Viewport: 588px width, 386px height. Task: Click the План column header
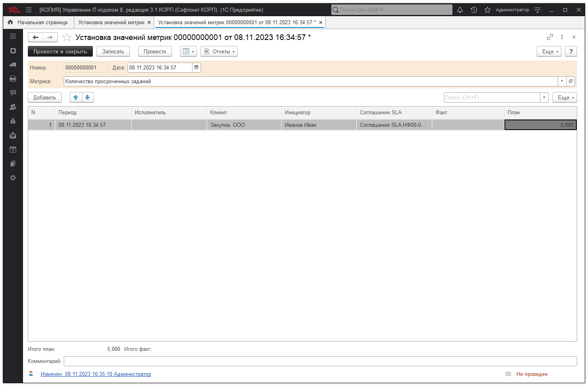[x=540, y=112]
